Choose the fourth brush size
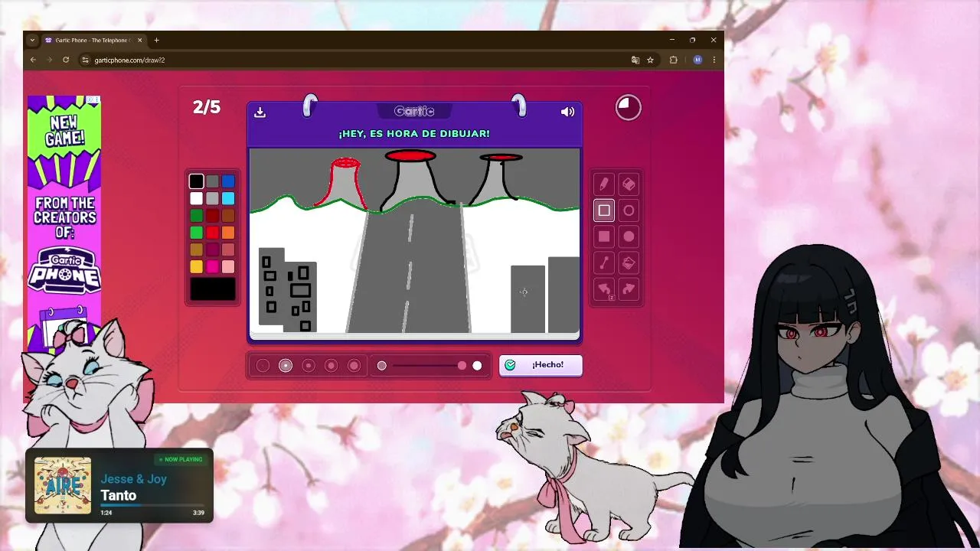 tap(331, 366)
